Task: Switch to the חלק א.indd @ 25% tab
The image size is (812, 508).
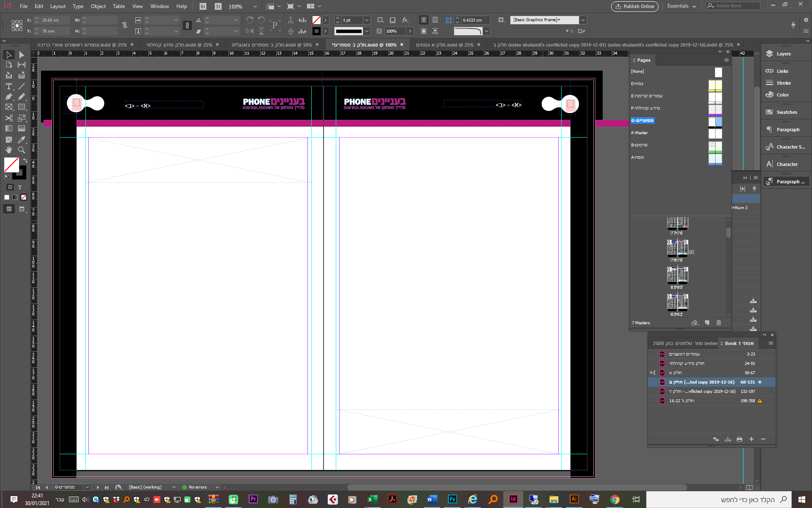Action: click(x=444, y=45)
